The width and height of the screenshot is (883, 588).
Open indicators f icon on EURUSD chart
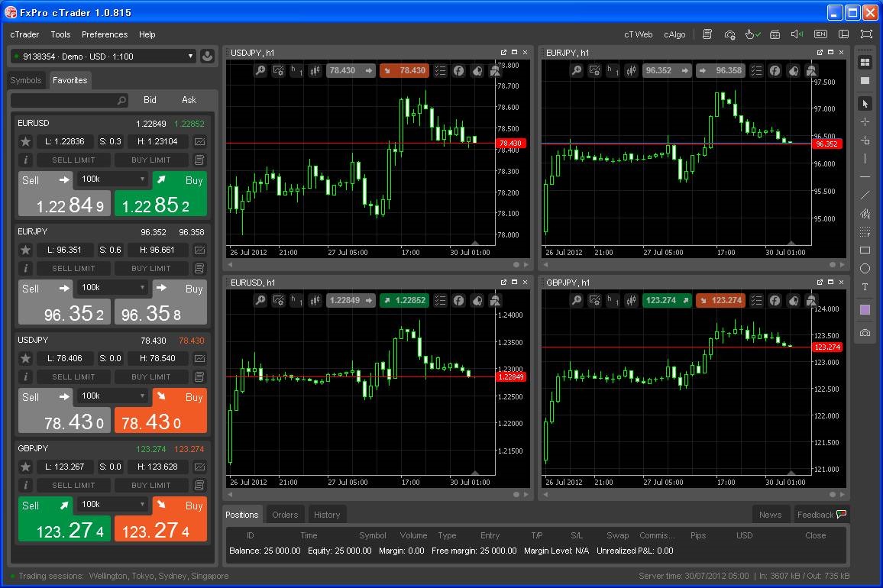459,300
